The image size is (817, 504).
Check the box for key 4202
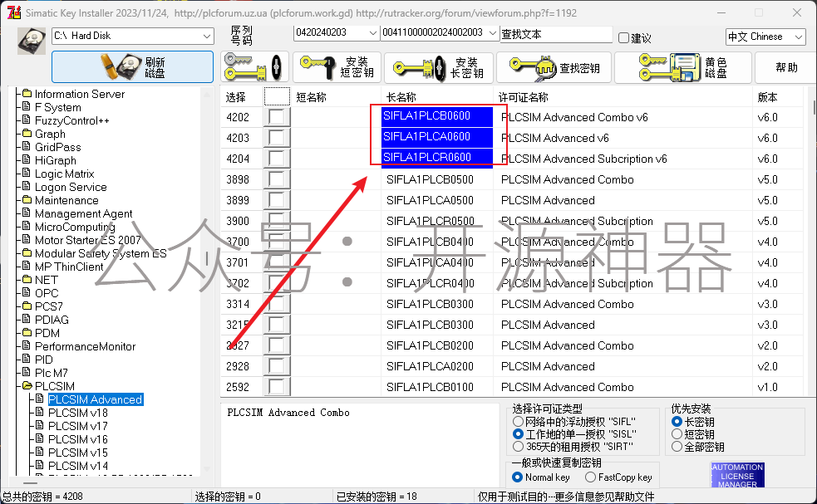[277, 117]
